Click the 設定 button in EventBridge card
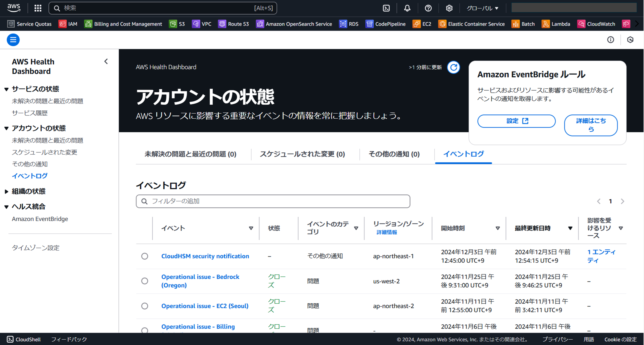Image resolution: width=644 pixels, height=345 pixels. (517, 121)
